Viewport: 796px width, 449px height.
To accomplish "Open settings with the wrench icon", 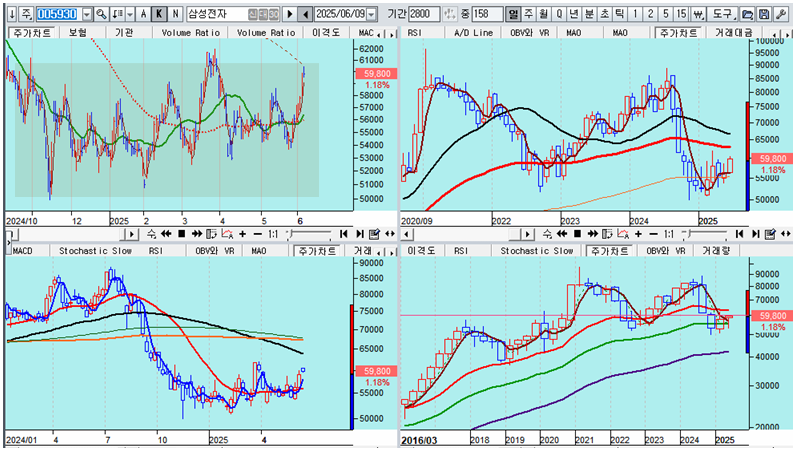I will point(781,14).
